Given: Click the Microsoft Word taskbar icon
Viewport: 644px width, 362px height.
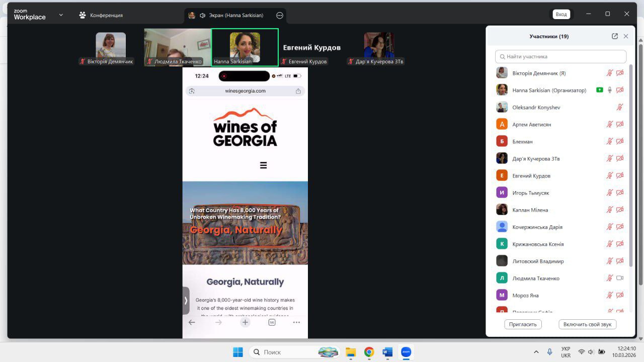Looking at the screenshot, I should click(x=387, y=352).
